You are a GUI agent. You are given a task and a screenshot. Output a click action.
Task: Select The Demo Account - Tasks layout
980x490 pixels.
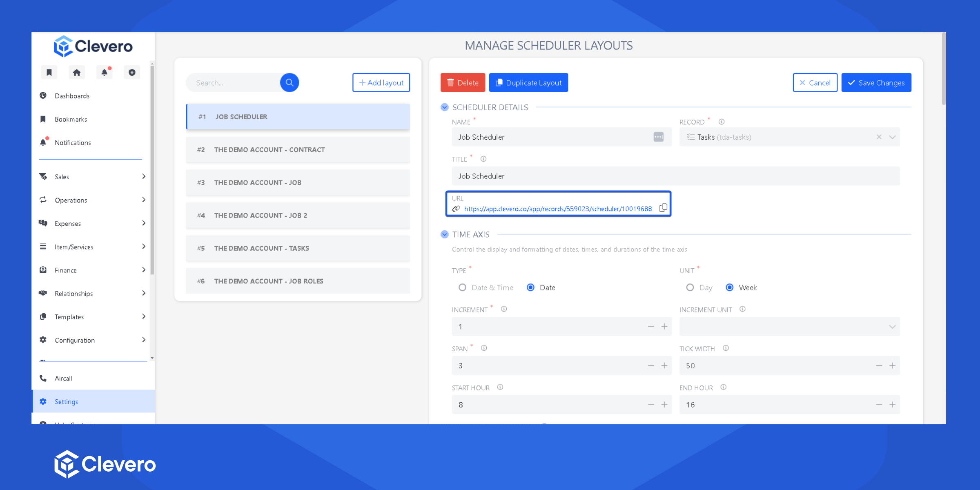point(298,248)
